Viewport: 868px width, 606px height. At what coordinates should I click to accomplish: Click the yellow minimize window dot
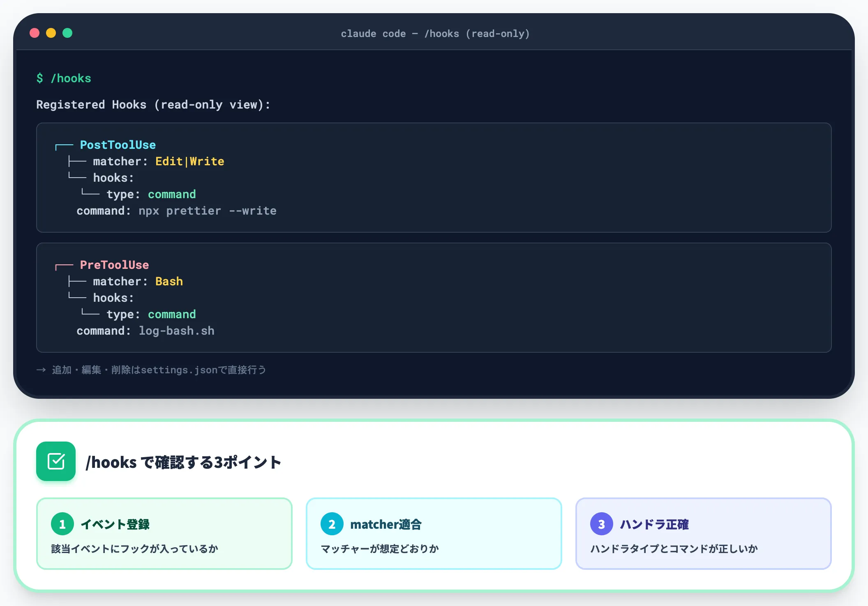click(51, 33)
